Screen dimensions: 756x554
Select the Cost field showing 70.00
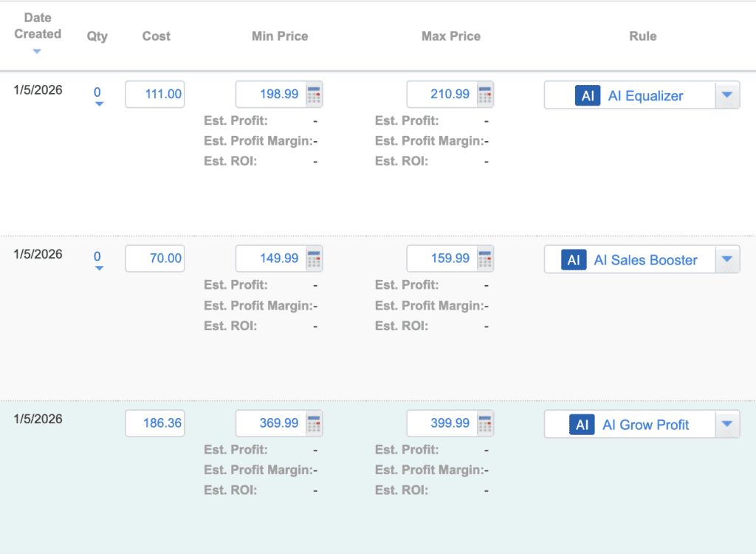coord(155,259)
